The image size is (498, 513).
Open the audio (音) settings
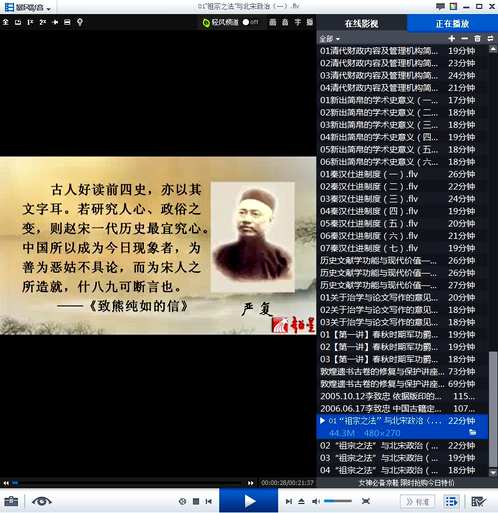[285, 22]
